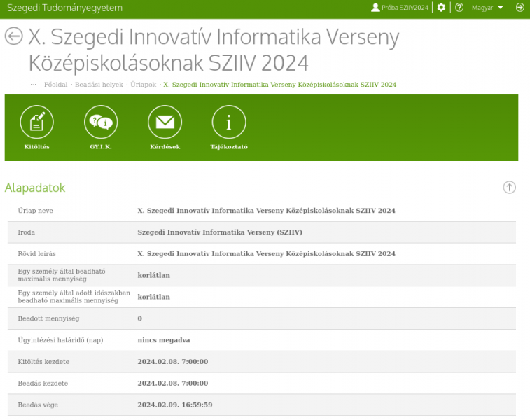Click the Alapadatok section heading
The width and height of the screenshot is (530, 420).
click(x=35, y=188)
